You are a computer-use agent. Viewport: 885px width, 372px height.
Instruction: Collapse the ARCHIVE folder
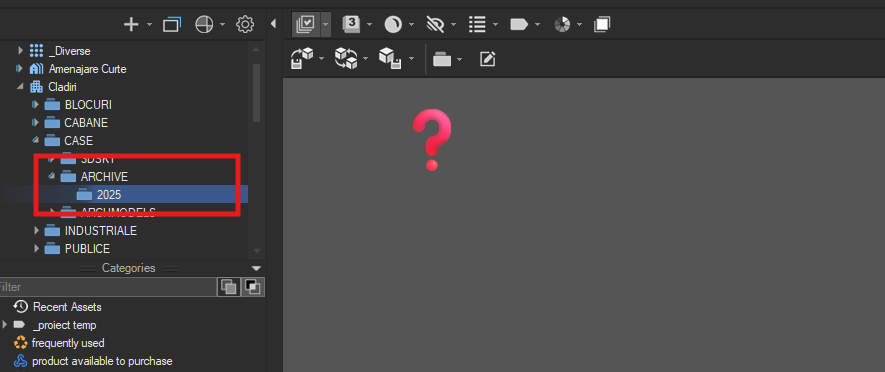point(52,176)
